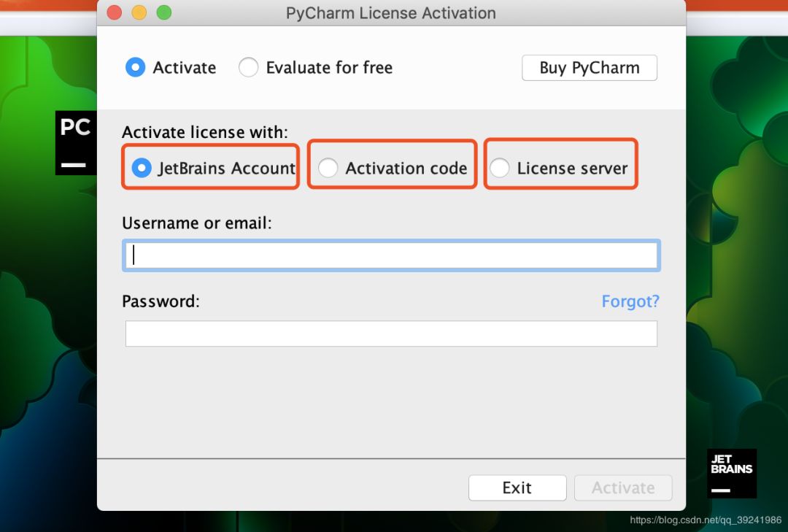This screenshot has height=532, width=788.
Task: Click the 'Activate license with:' label
Action: [205, 132]
